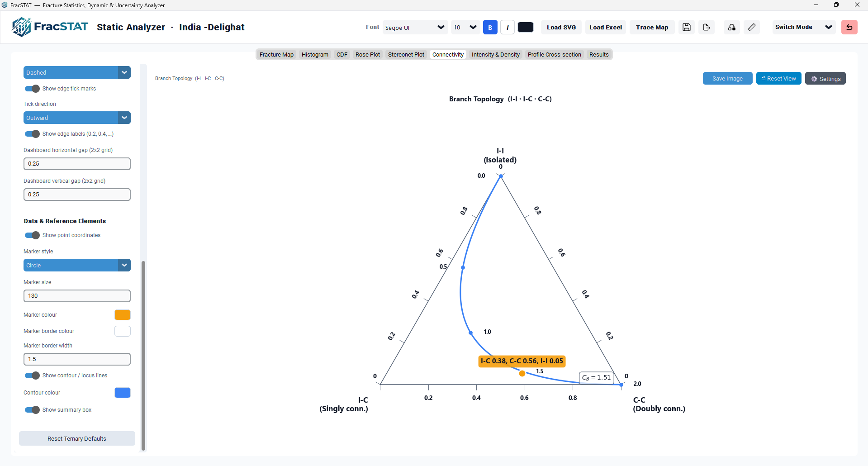Click the Trace Map button
The height and width of the screenshot is (466, 868).
click(x=652, y=27)
